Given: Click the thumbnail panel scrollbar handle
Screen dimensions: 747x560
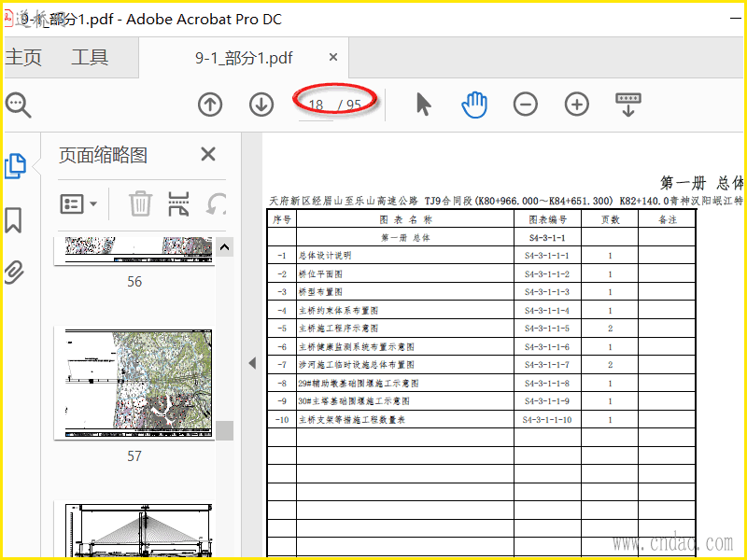Looking at the screenshot, I should click(x=224, y=430).
